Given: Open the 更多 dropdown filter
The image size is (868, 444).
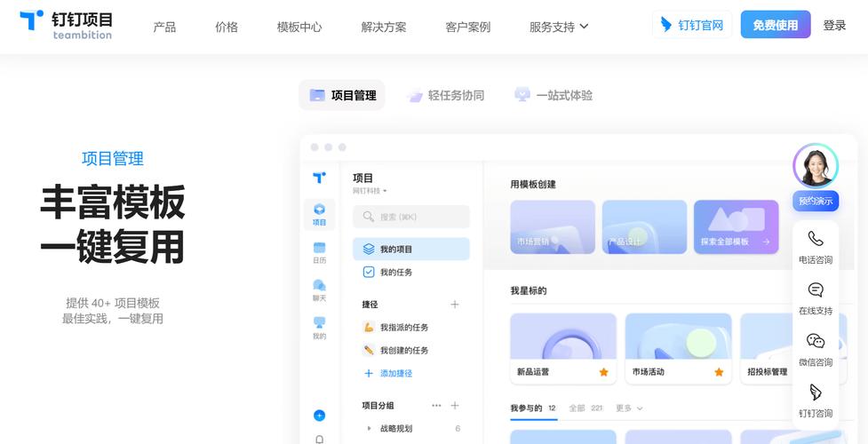Looking at the screenshot, I should 629,408.
